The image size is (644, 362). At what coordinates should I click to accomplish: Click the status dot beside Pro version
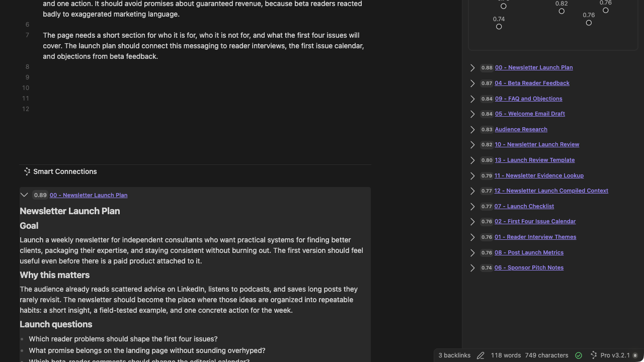(x=635, y=355)
